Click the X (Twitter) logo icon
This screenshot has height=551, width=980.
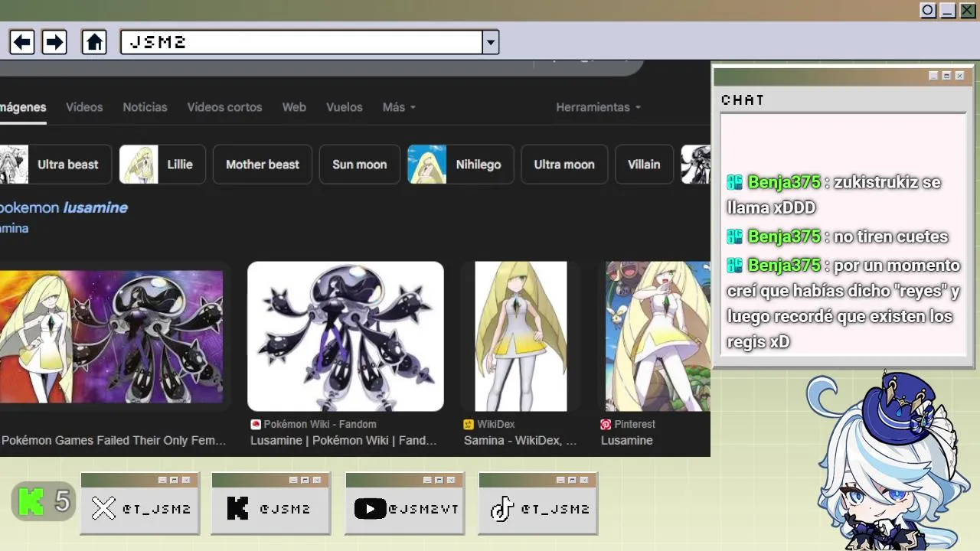[103, 508]
